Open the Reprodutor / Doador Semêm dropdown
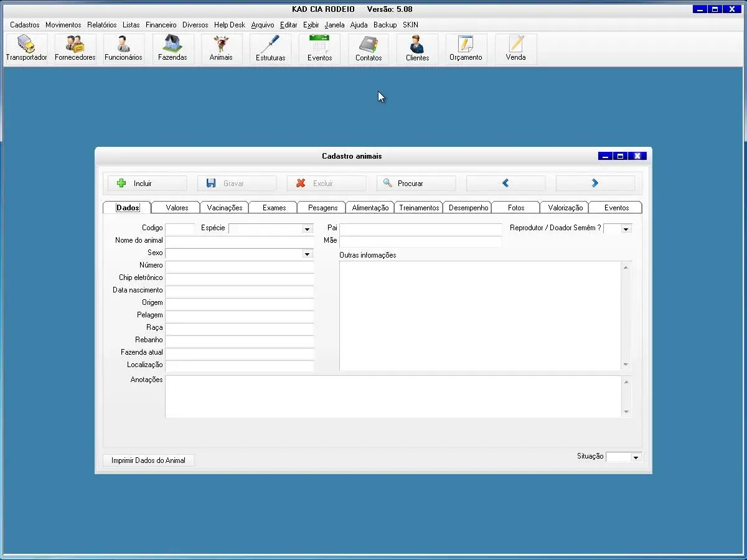The width and height of the screenshot is (747, 560). click(626, 229)
